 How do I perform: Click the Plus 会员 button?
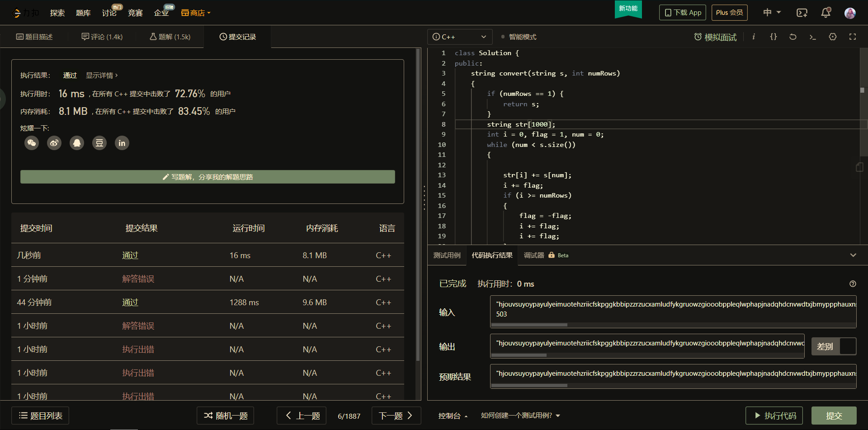730,13
